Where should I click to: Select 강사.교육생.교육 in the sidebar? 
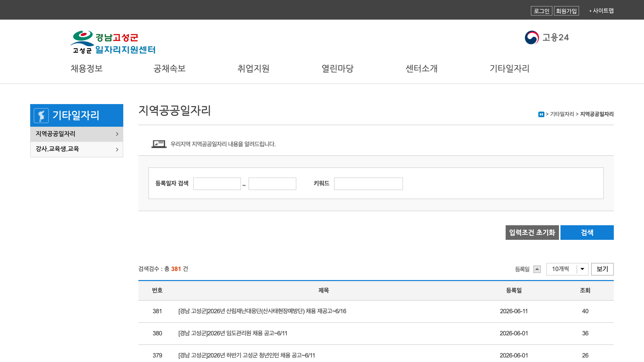point(76,149)
